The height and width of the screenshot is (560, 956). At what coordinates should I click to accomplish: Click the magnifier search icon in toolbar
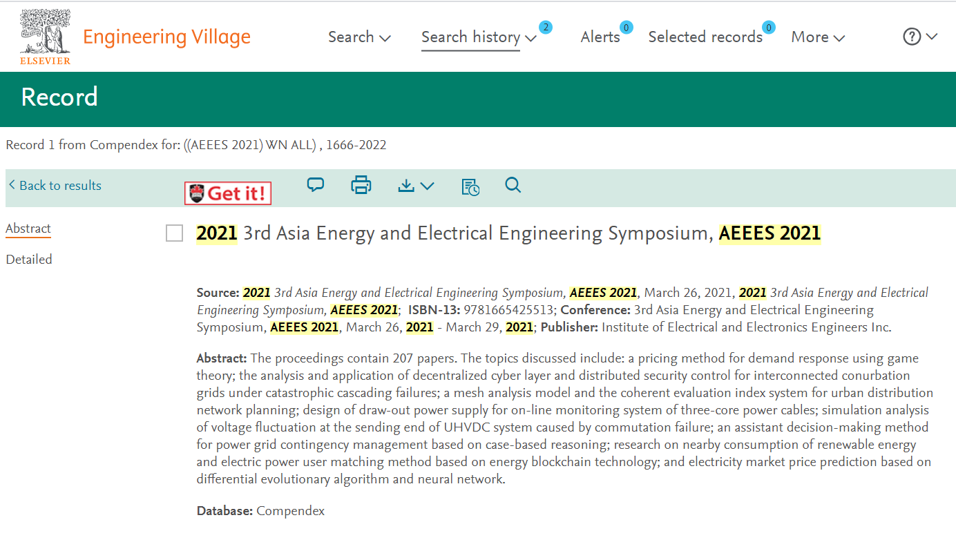(x=513, y=185)
